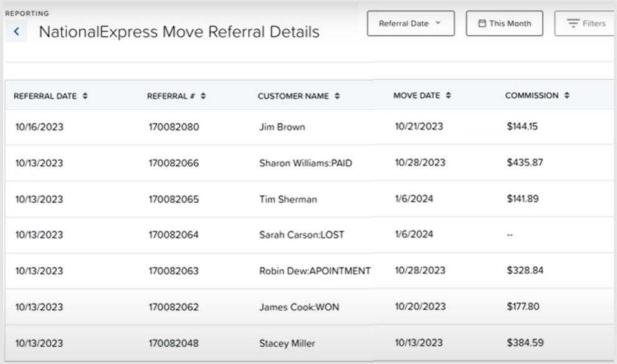This screenshot has height=364, width=617.
Task: Select Jim Brown's referral row
Action: tap(280, 127)
